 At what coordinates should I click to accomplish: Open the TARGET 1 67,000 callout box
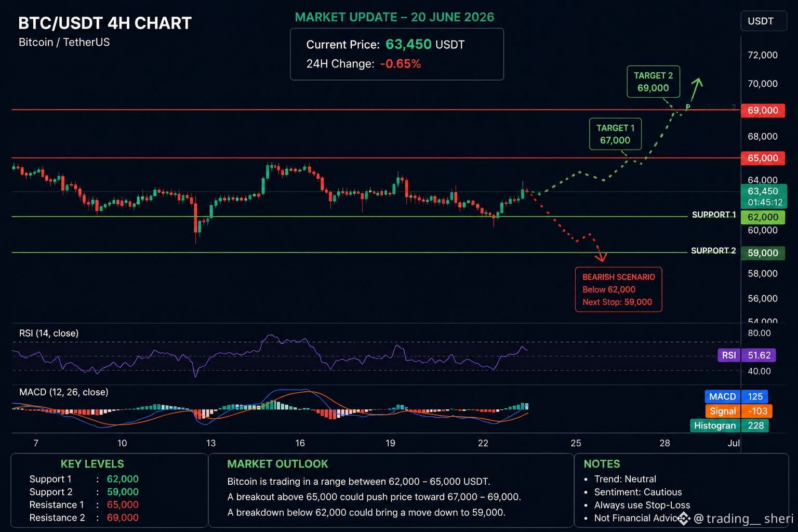[x=615, y=134]
